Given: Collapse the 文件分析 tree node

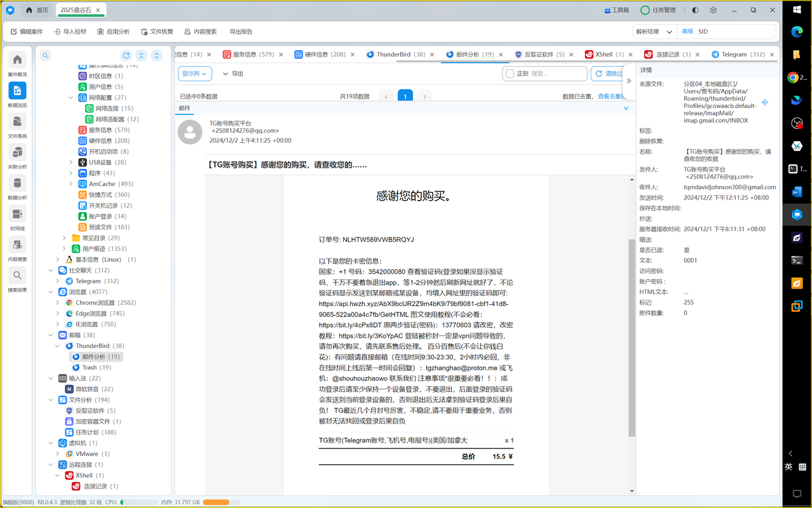Looking at the screenshot, I should click(x=51, y=400).
